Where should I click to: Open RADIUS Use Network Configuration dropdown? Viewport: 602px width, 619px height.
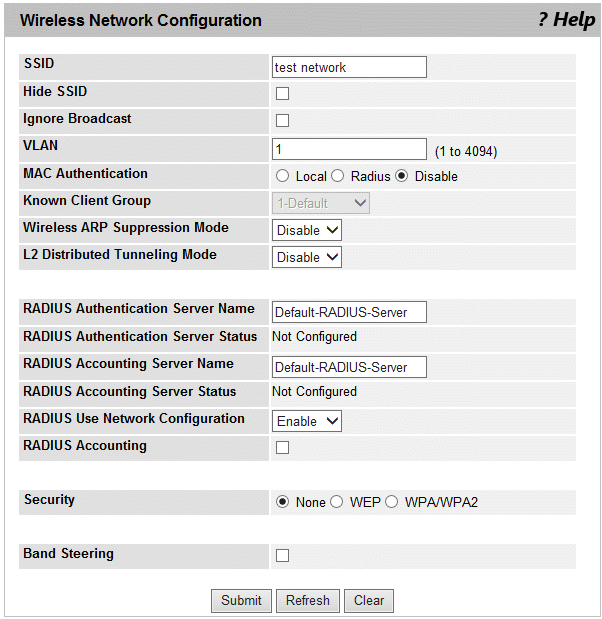307,421
